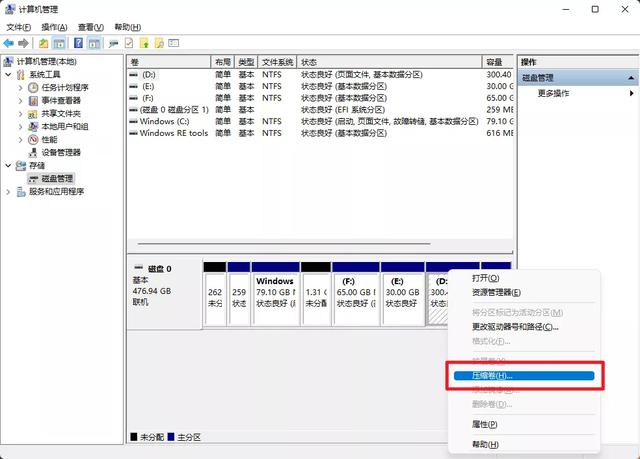Choose 帮助(H) at bottom of context menu
The width and height of the screenshot is (640, 459).
click(524, 444)
